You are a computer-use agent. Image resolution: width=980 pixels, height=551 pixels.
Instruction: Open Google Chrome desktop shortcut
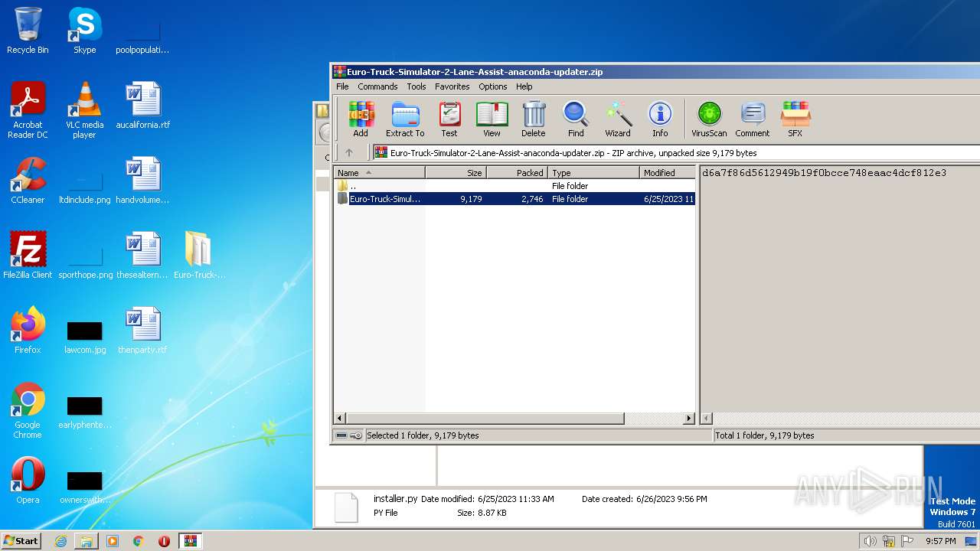[28, 410]
